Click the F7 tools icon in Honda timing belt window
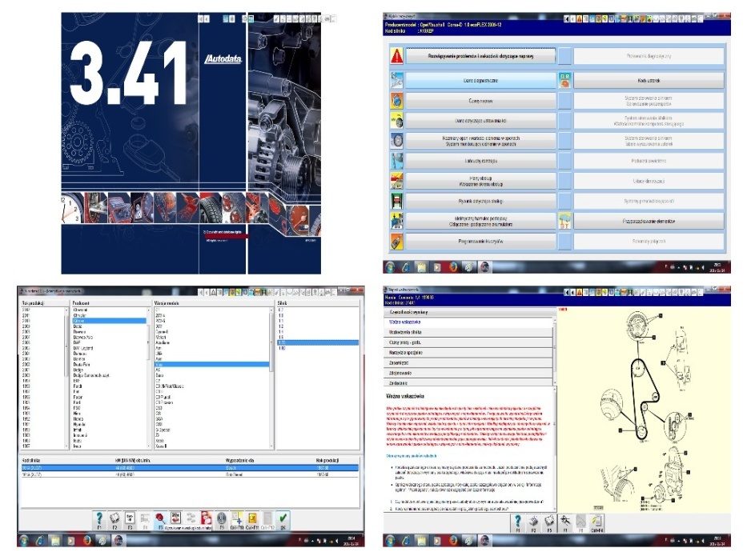This screenshot has height=560, width=747. click(565, 522)
